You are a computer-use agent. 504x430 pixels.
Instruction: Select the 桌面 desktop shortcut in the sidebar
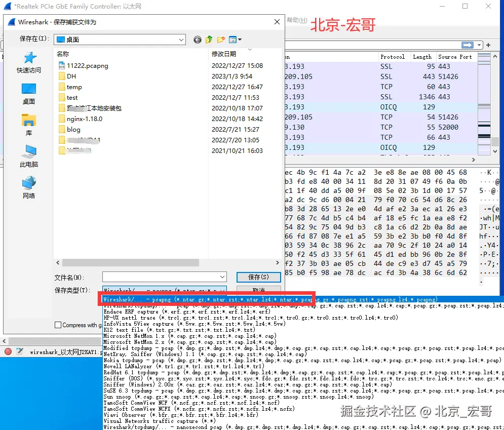click(29, 94)
